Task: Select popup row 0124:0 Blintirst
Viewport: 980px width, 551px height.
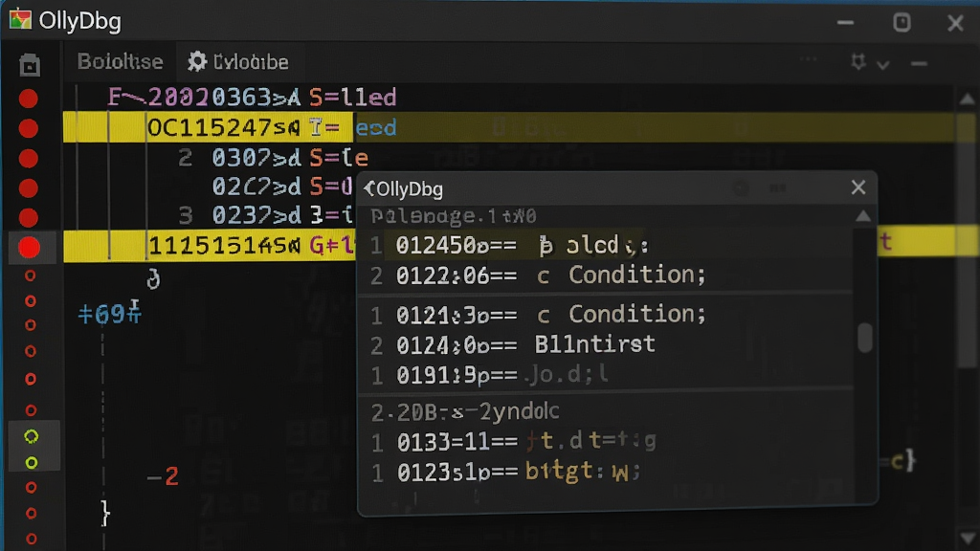Action: tap(605, 344)
